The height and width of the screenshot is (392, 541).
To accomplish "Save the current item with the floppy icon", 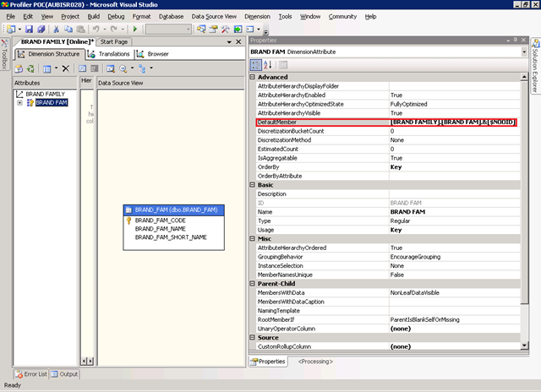I will (x=30, y=30).
